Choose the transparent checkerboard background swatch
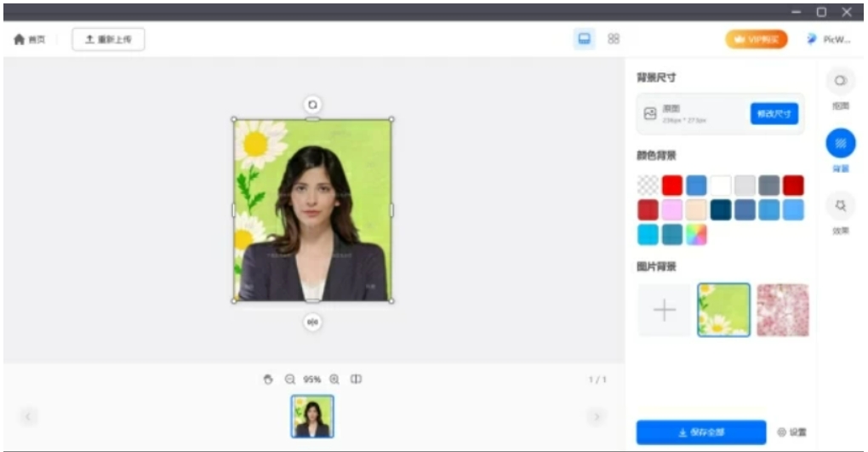This screenshot has height=452, width=868. pyautogui.click(x=648, y=186)
